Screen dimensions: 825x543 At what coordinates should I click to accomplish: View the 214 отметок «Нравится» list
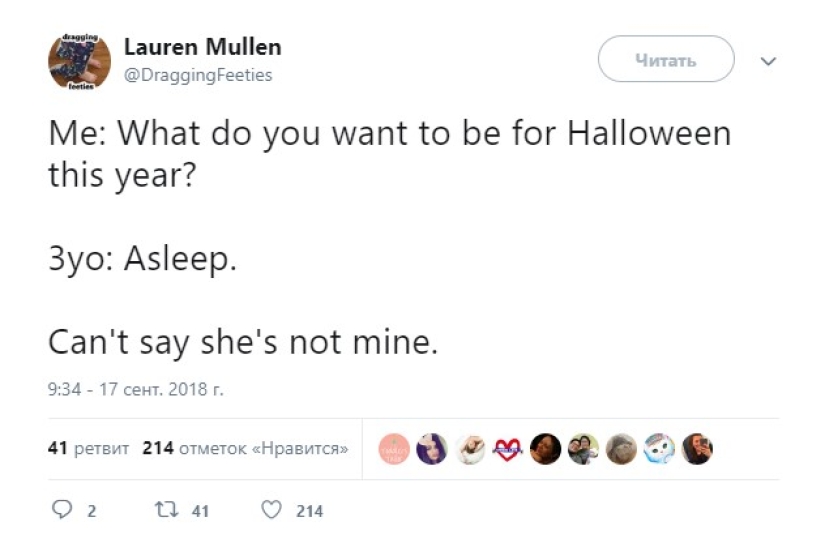coord(245,448)
